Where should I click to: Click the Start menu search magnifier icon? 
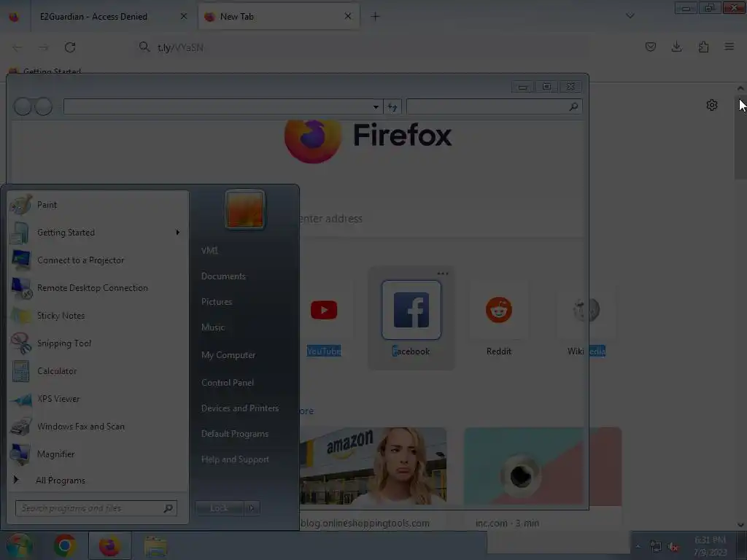[169, 508]
